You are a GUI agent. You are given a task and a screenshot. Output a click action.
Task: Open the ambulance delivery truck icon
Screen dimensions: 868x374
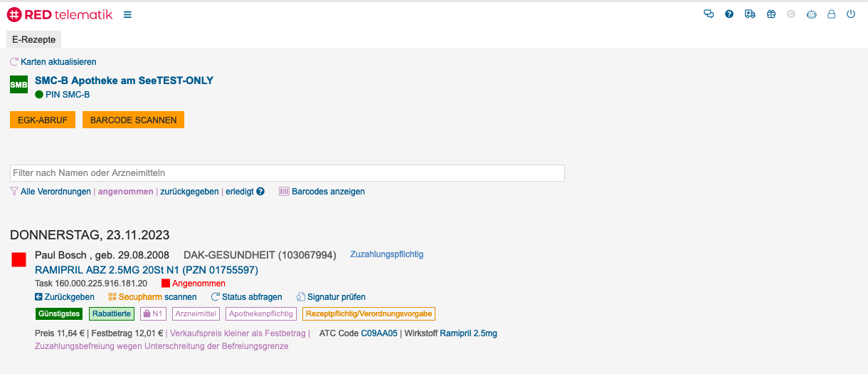tap(750, 14)
